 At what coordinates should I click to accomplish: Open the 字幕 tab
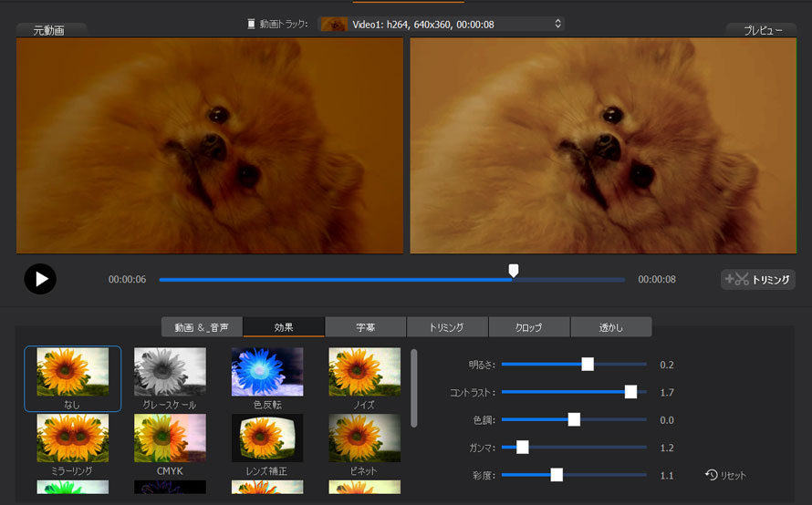tap(365, 327)
